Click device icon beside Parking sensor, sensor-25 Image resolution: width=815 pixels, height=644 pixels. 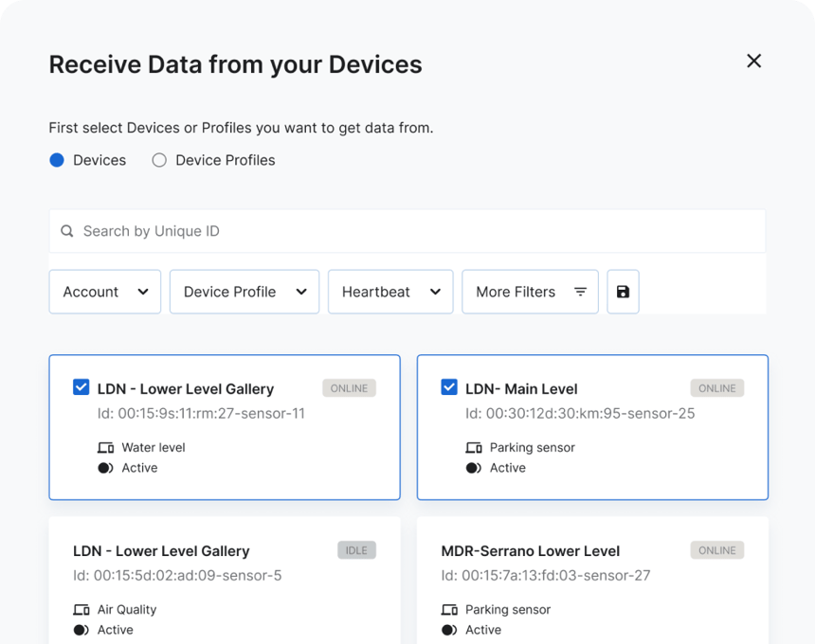(x=474, y=448)
